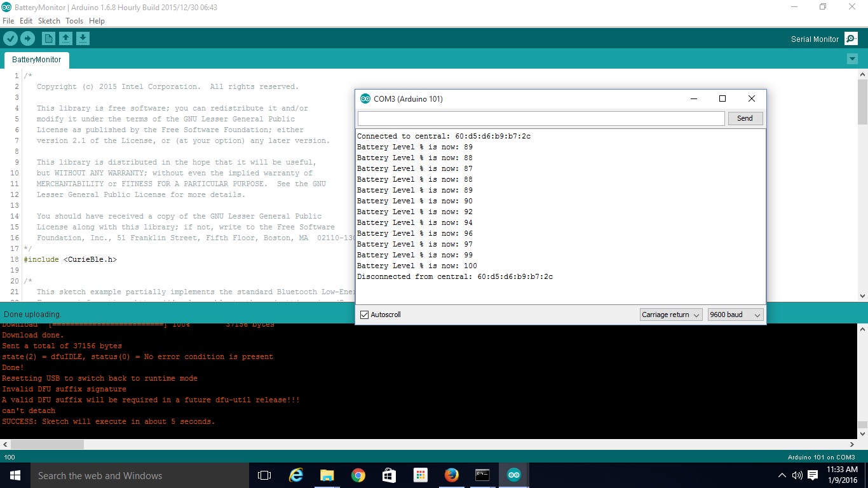Open Chrome from the taskbar
The image size is (868, 488).
[x=358, y=475]
